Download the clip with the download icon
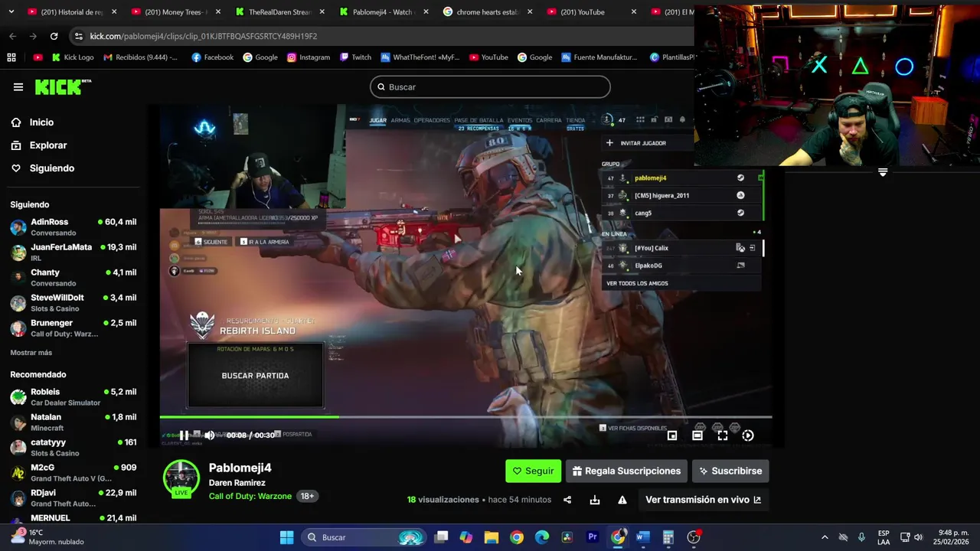The width and height of the screenshot is (980, 551). click(x=594, y=500)
